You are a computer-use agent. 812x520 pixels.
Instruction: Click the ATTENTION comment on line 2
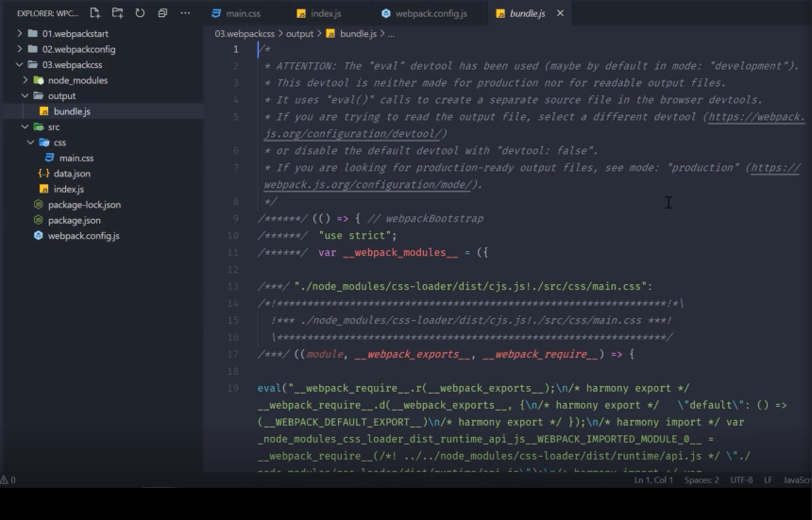pyautogui.click(x=532, y=66)
